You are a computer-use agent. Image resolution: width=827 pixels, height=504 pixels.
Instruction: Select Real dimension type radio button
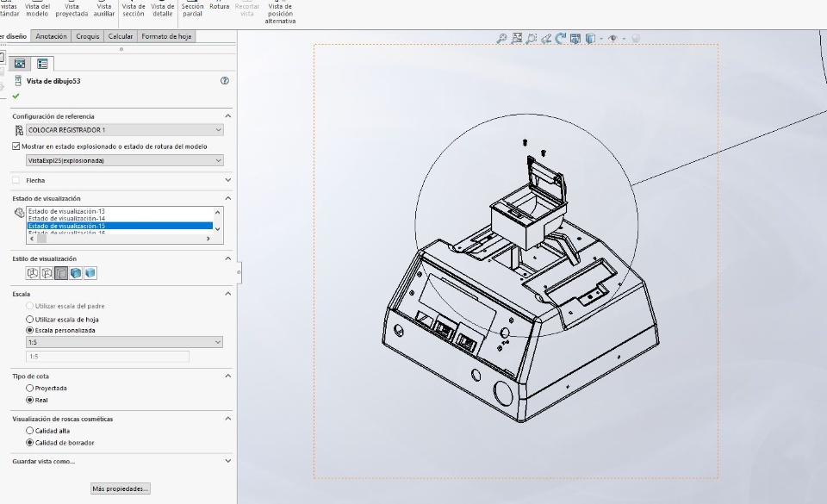click(30, 400)
